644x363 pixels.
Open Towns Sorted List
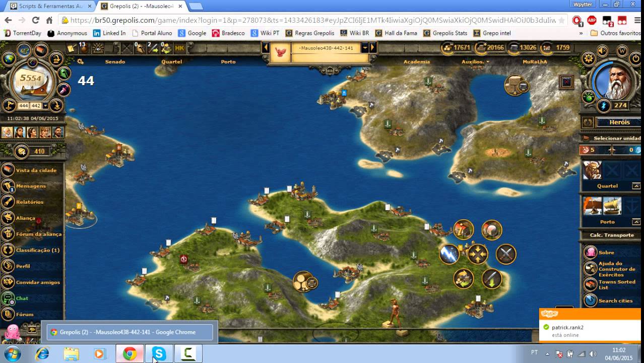[x=617, y=284]
